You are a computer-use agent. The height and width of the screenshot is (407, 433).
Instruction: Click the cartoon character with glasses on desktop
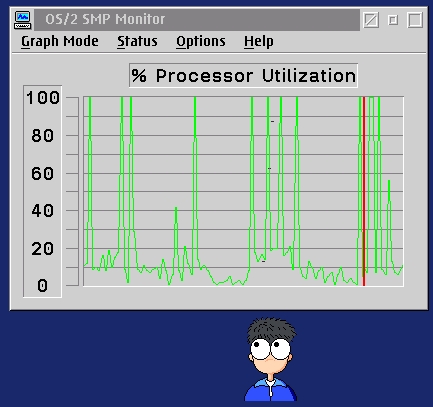coord(270,359)
